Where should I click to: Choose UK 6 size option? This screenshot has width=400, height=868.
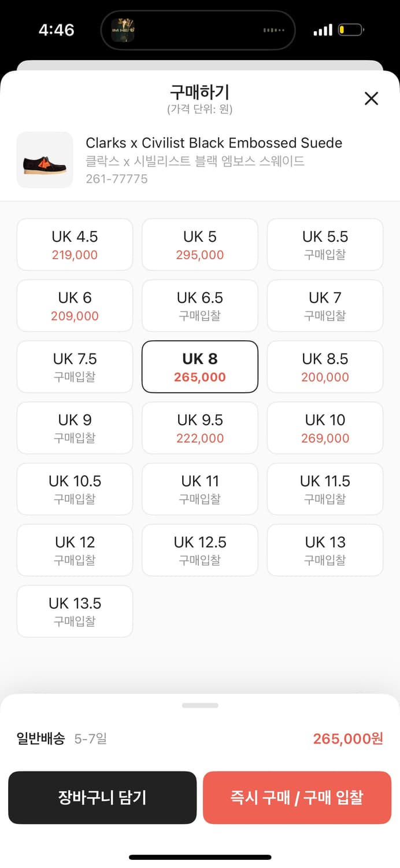click(75, 306)
